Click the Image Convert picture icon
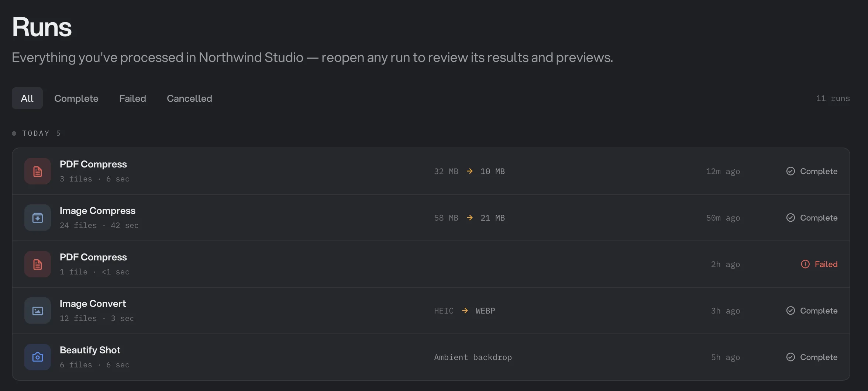 tap(38, 311)
